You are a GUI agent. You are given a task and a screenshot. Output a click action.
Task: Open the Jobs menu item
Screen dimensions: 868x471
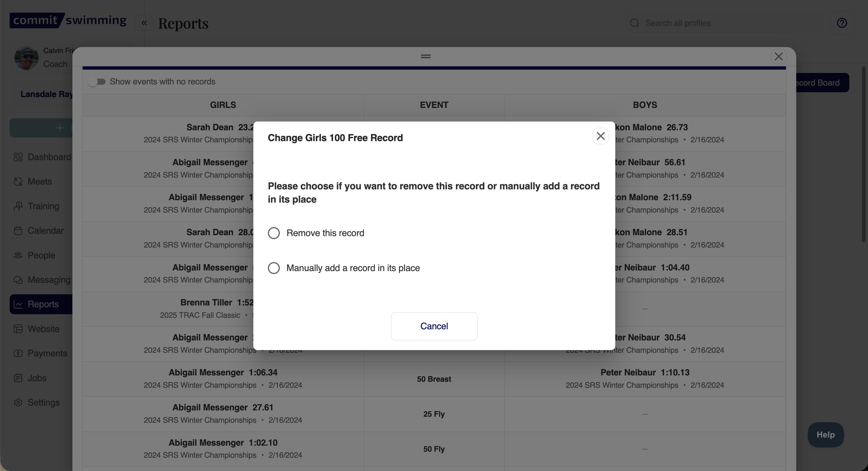coord(37,378)
